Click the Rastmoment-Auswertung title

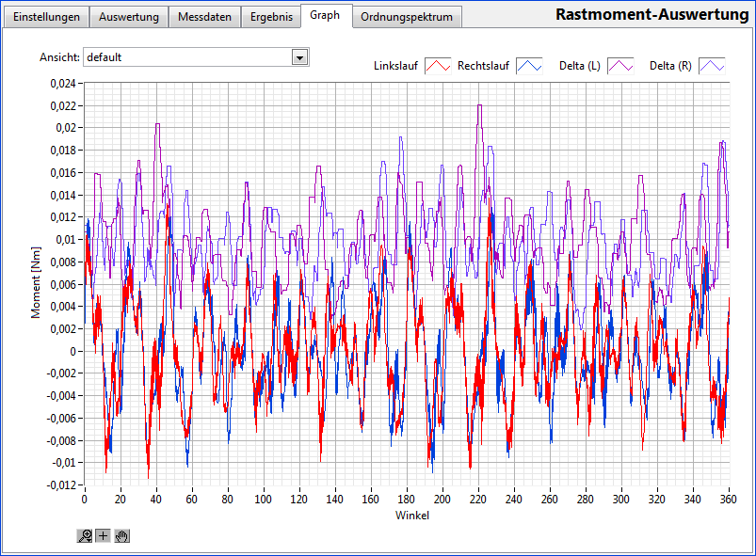point(651,14)
